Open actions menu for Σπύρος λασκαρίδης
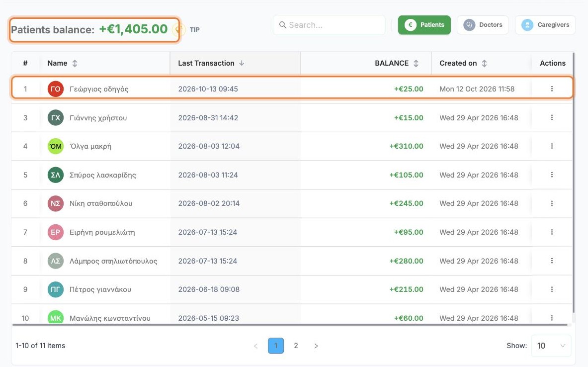588x367 pixels. click(552, 175)
